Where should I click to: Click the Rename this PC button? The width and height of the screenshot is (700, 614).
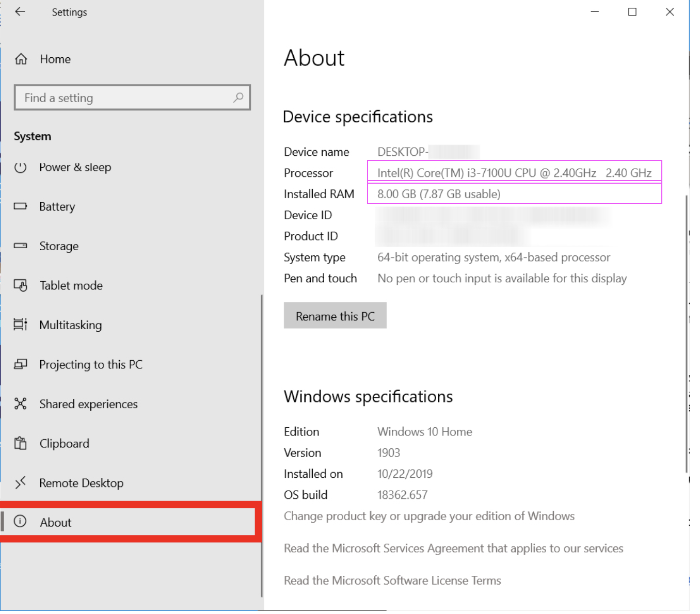[x=335, y=316]
